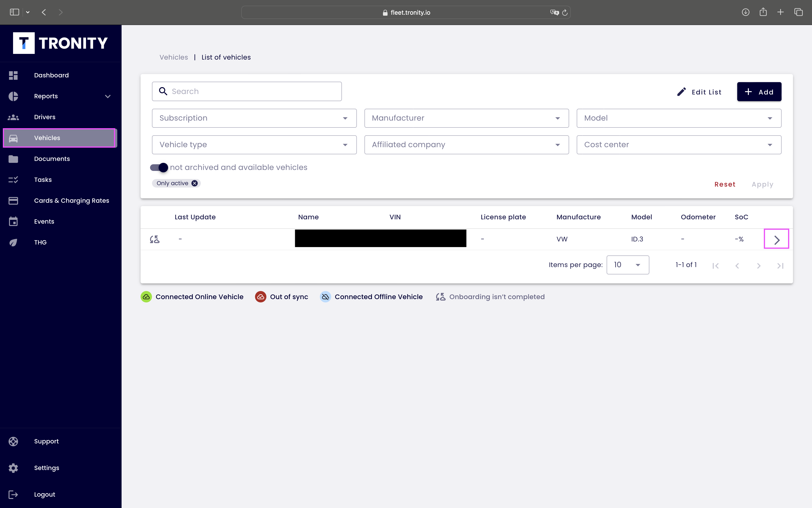Screen dimensions: 812x508
Task: Open a new browser tab
Action: coord(780,12)
